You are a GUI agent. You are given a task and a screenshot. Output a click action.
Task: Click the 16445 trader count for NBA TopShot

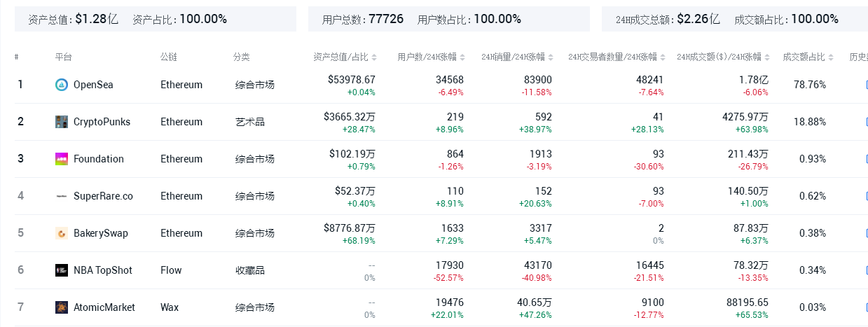(x=649, y=265)
